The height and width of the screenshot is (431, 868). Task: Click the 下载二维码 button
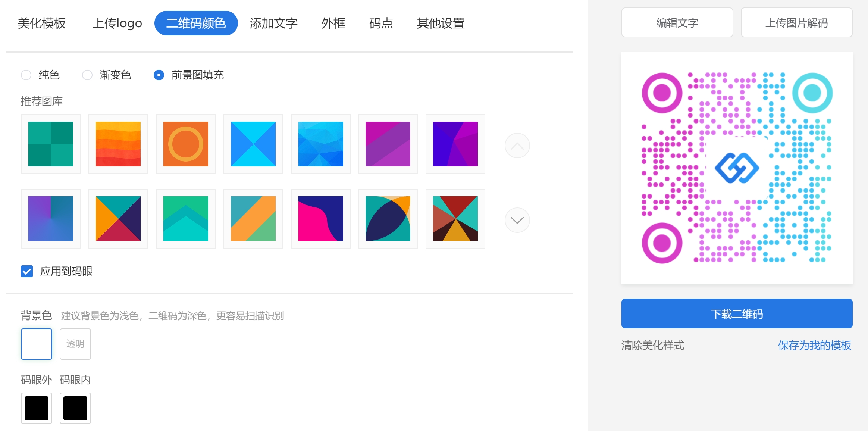[737, 313]
